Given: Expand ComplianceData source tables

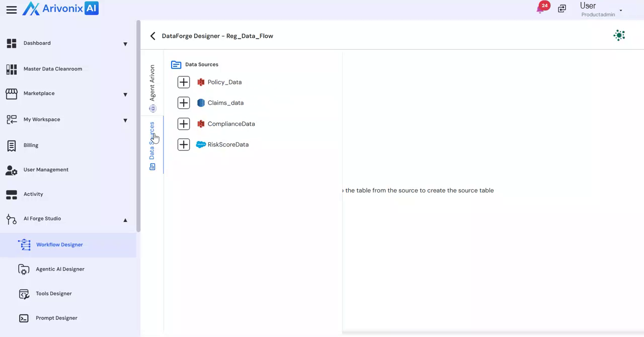Looking at the screenshot, I should (x=184, y=124).
